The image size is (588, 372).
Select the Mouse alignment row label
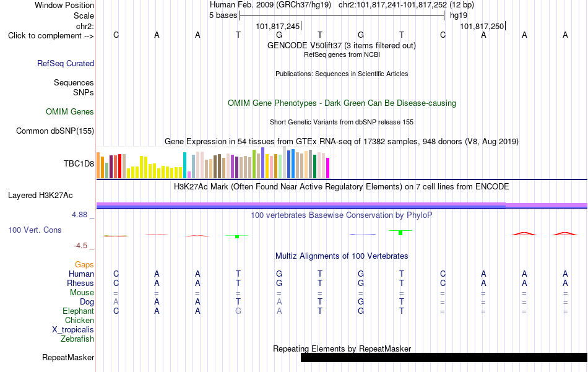pos(82,293)
